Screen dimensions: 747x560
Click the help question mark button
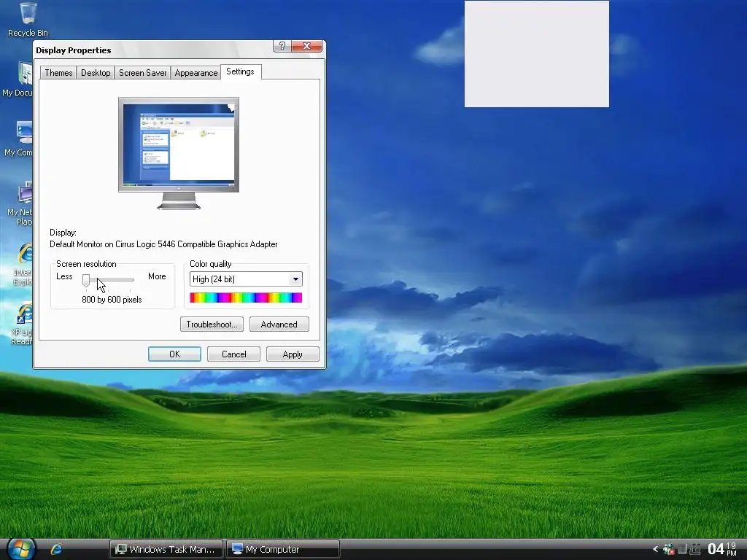(x=282, y=46)
